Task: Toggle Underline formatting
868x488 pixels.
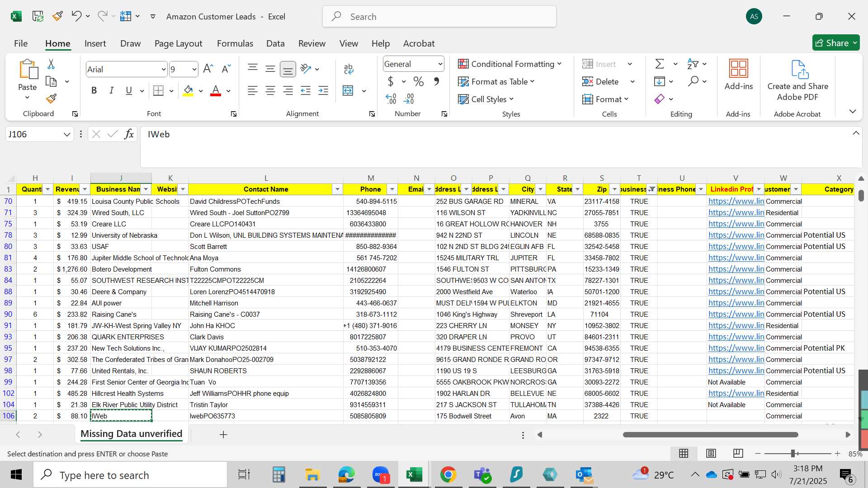Action: click(x=129, y=90)
